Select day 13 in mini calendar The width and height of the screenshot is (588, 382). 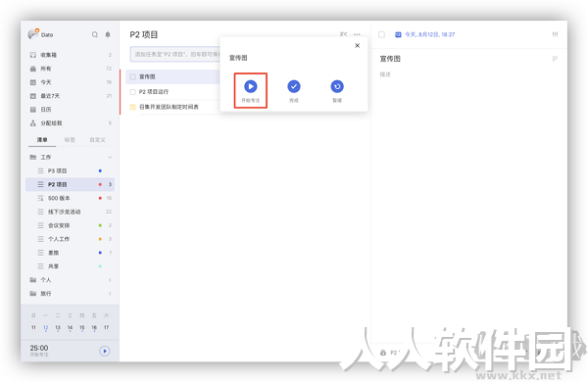(x=58, y=328)
